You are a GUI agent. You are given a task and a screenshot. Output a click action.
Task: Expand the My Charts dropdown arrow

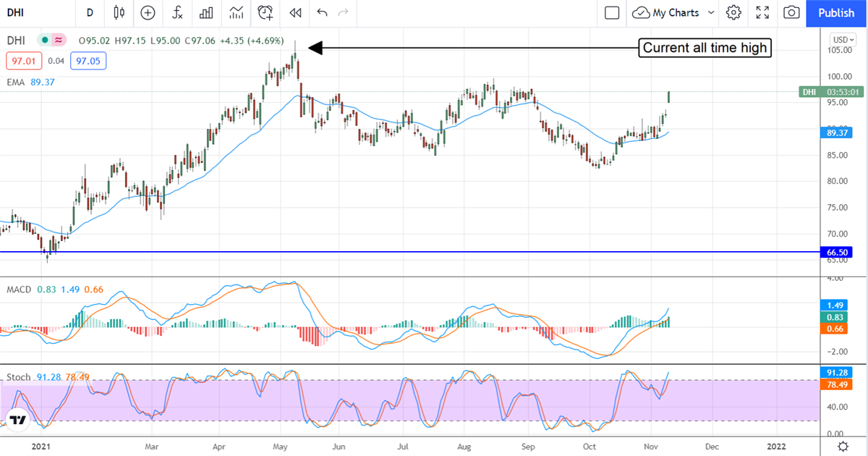coord(711,12)
